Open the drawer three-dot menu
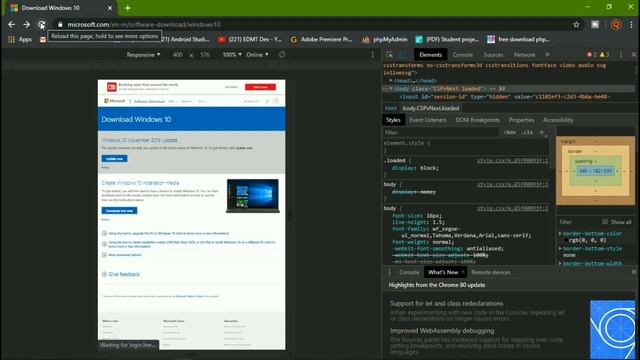 tap(389, 272)
